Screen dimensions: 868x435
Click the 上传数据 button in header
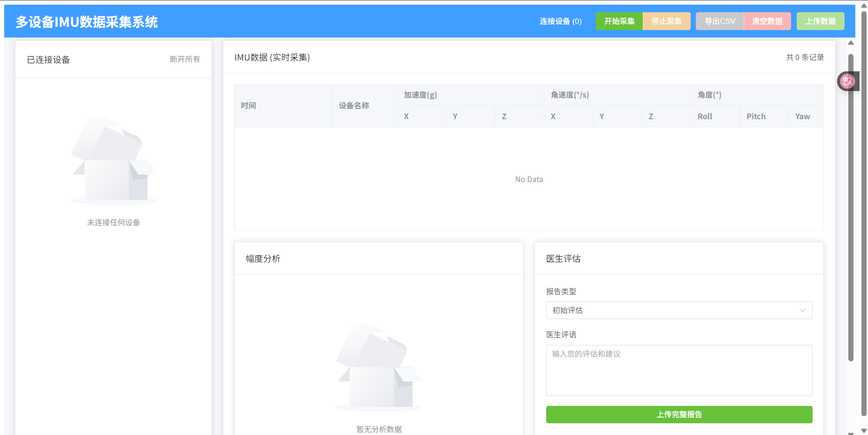(x=820, y=21)
